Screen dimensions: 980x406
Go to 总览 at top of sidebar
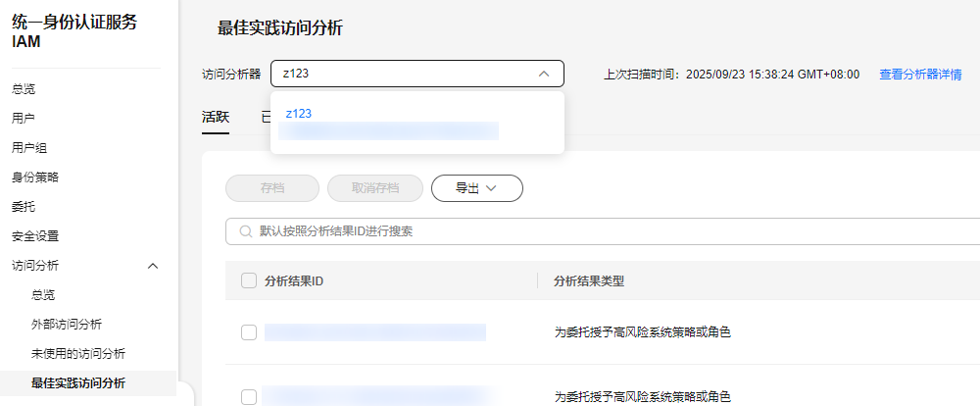(x=24, y=89)
